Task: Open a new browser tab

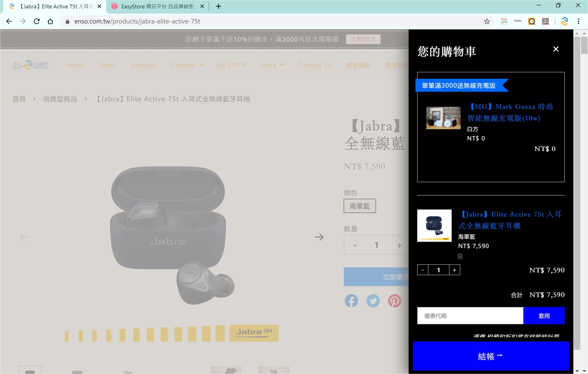Action: click(219, 7)
